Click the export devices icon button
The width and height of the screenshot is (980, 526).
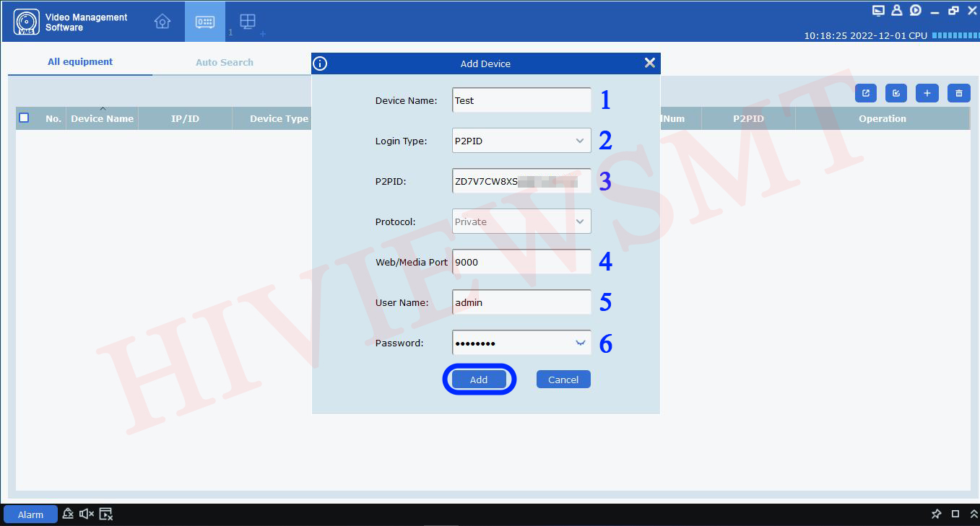pyautogui.click(x=866, y=93)
